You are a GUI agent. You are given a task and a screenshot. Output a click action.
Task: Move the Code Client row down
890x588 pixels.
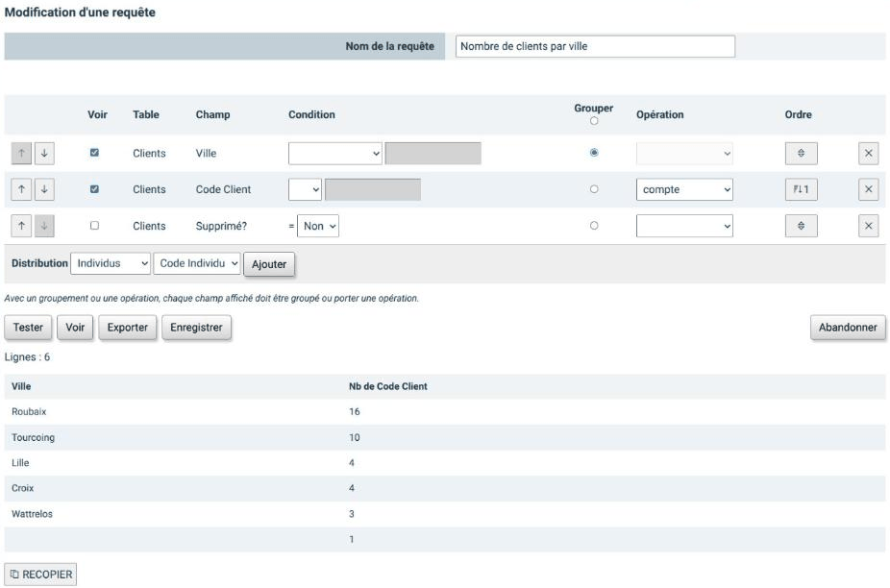pos(44,189)
